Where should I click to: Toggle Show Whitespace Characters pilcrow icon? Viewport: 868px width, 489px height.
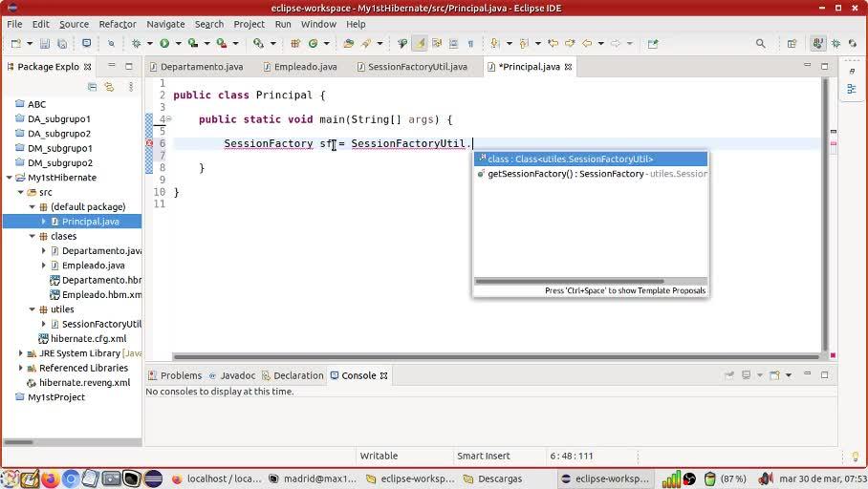click(470, 43)
